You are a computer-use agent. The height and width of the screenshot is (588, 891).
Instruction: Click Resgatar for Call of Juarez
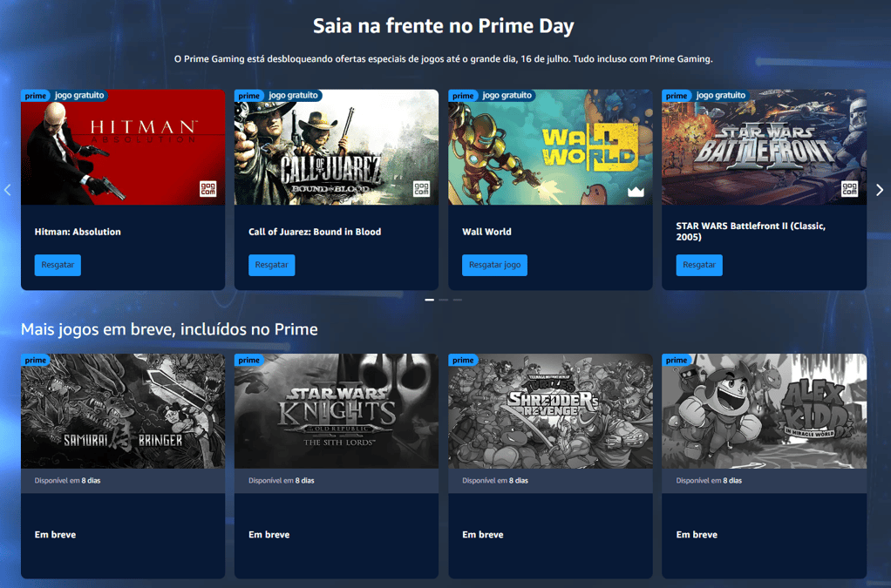point(272,265)
